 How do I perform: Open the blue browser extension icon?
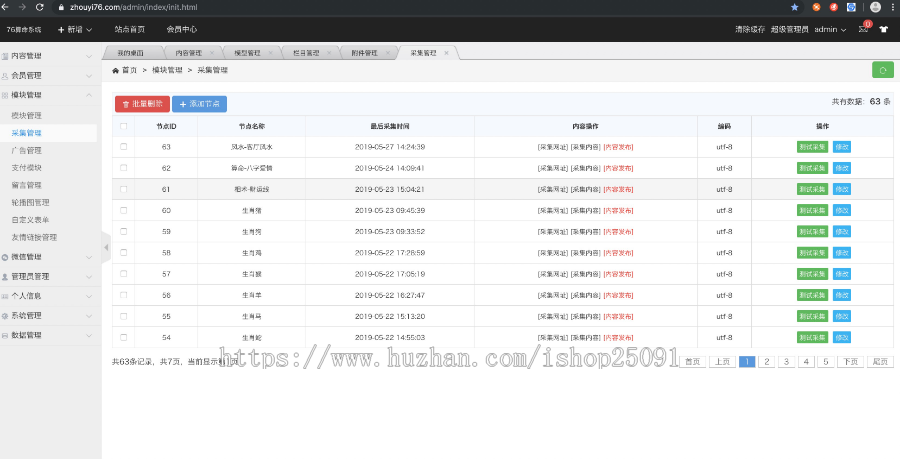tap(851, 7)
